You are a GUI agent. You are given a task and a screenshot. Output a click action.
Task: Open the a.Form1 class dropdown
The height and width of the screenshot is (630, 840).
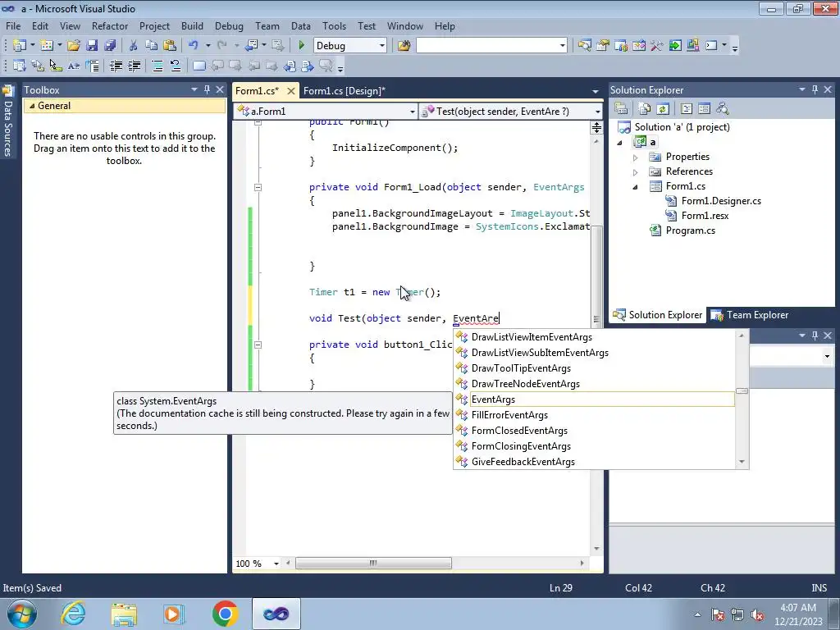tap(412, 112)
